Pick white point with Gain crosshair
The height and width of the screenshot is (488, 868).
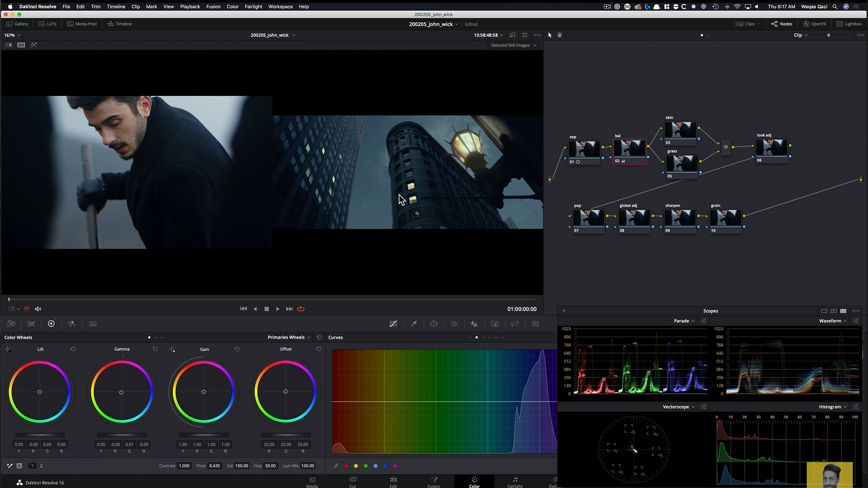172,349
